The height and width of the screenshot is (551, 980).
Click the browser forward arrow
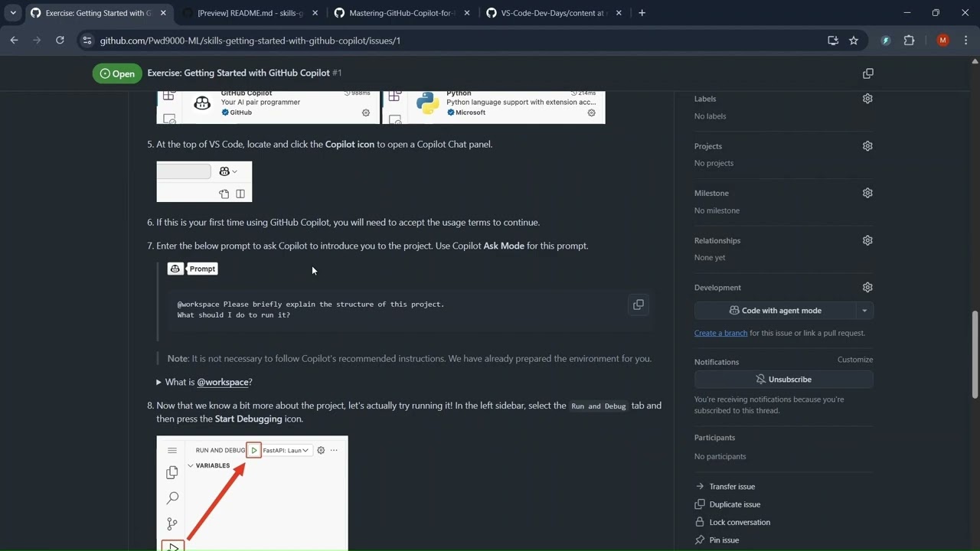coord(37,41)
